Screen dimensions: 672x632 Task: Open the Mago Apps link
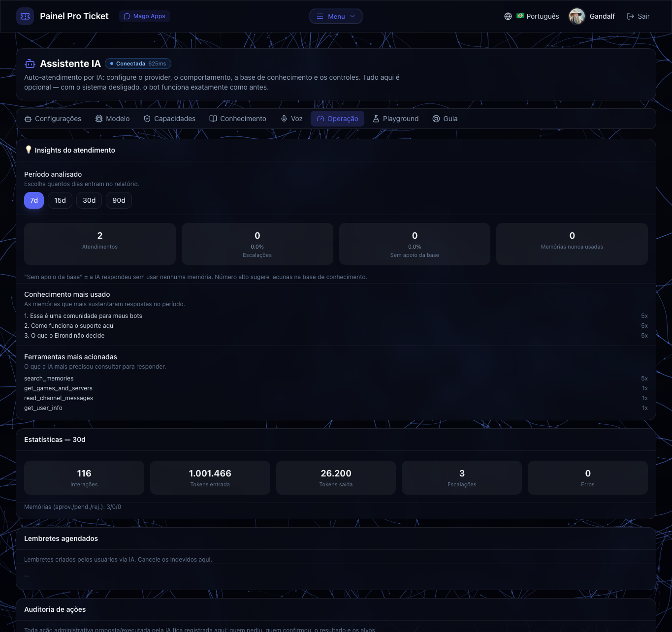coord(144,16)
